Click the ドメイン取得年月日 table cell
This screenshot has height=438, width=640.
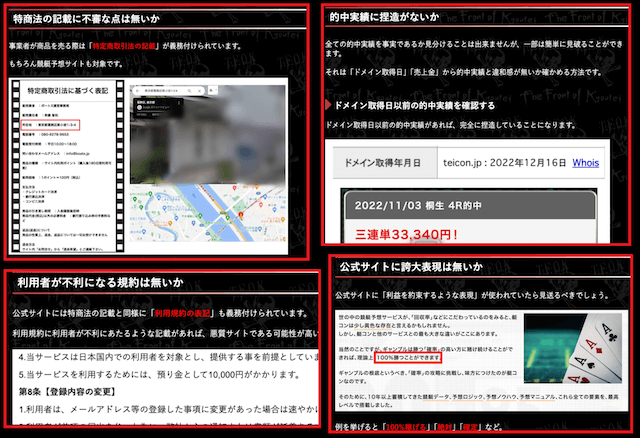click(x=385, y=163)
